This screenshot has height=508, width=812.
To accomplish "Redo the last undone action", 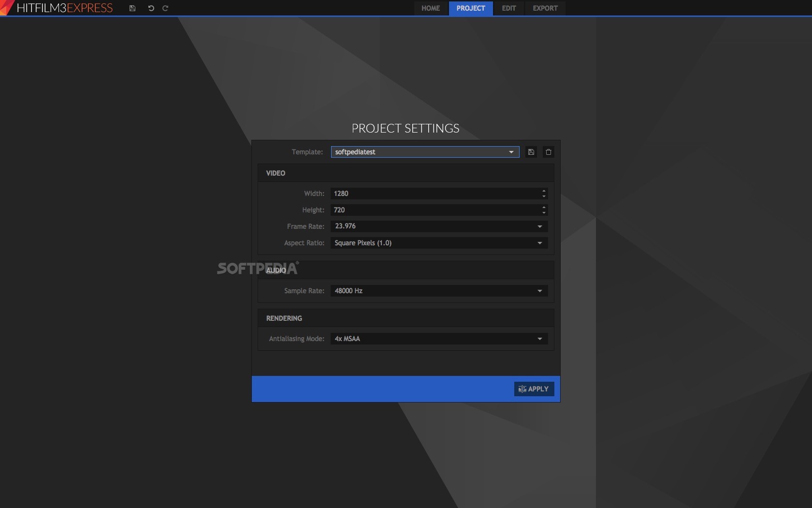I will point(165,8).
